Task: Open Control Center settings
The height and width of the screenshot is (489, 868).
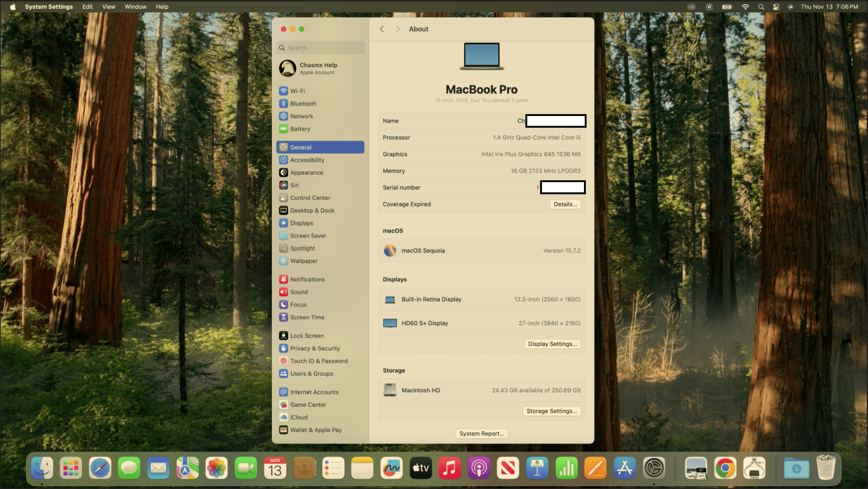Action: [x=310, y=198]
